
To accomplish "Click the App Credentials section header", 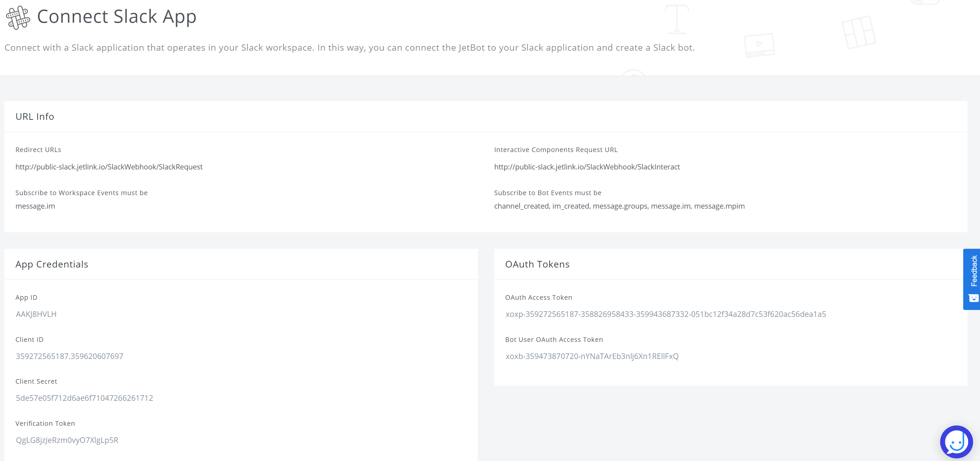I will coord(52,264).
